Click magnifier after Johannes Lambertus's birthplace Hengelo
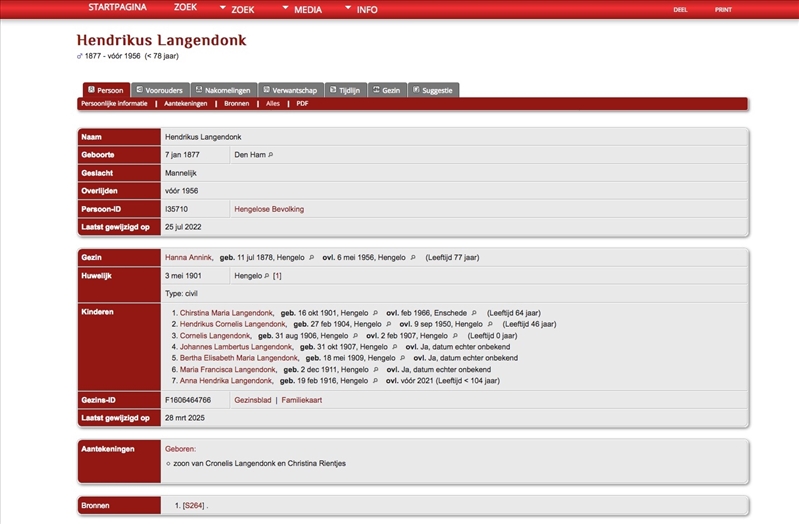Screen dimensions: 799x524 (394, 347)
